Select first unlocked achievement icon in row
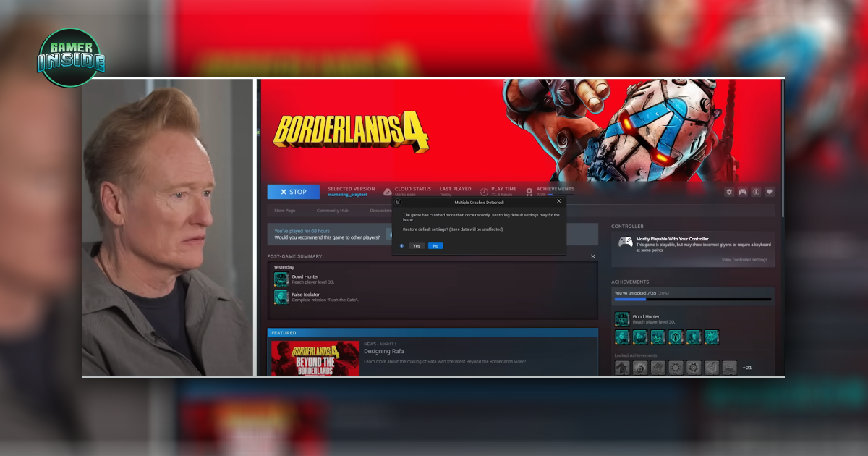The width and height of the screenshot is (868, 456). pyautogui.click(x=622, y=337)
